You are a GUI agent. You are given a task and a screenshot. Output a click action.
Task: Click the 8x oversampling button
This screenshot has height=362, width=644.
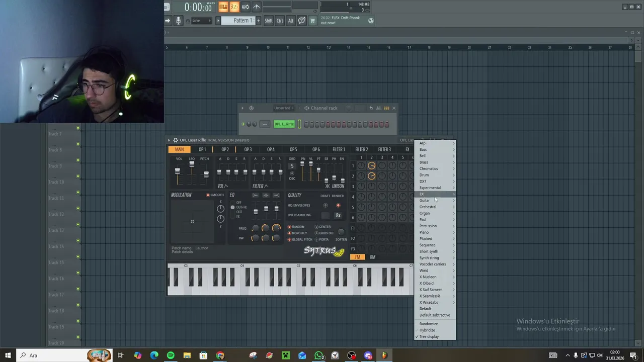pyautogui.click(x=338, y=215)
